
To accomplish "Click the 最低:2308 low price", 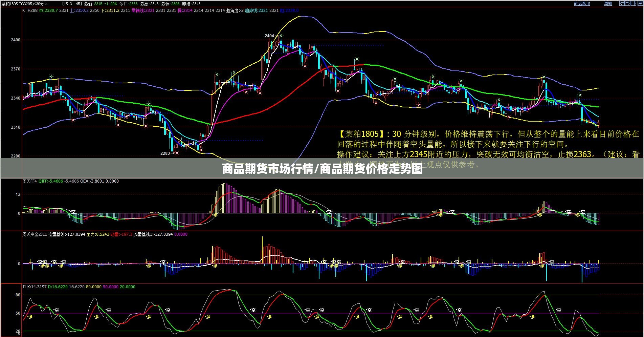I will 171,4.
